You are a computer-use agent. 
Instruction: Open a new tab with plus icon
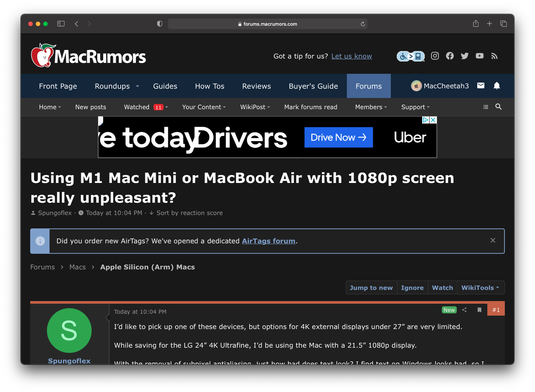tap(490, 24)
